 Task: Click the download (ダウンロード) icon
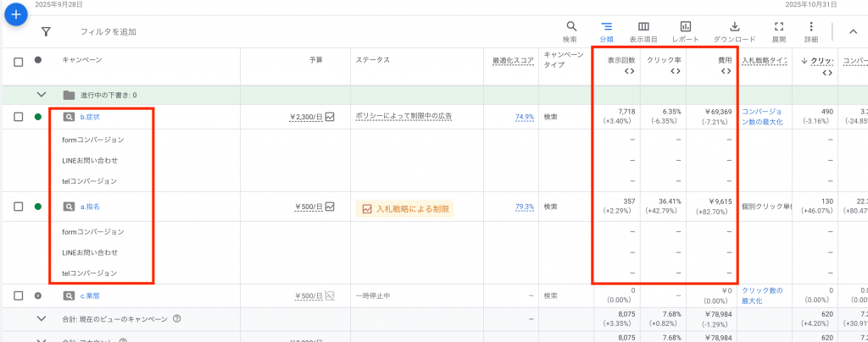(734, 27)
